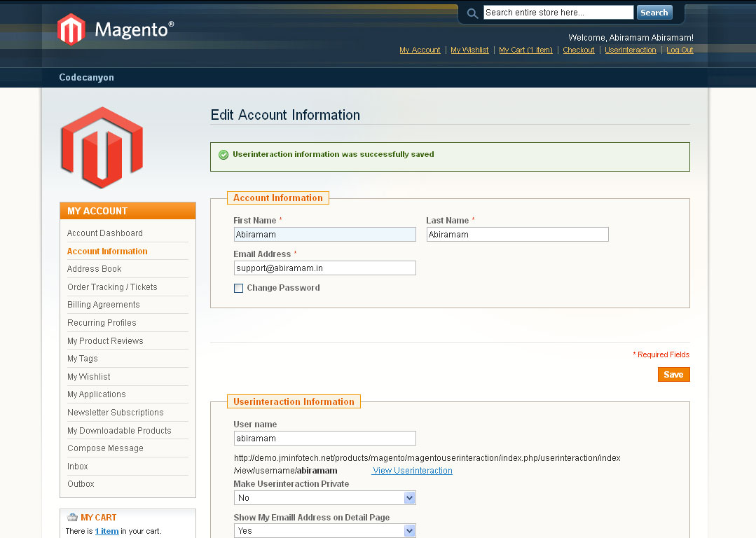
Task: Open Outbox in sidebar
Action: (81, 484)
